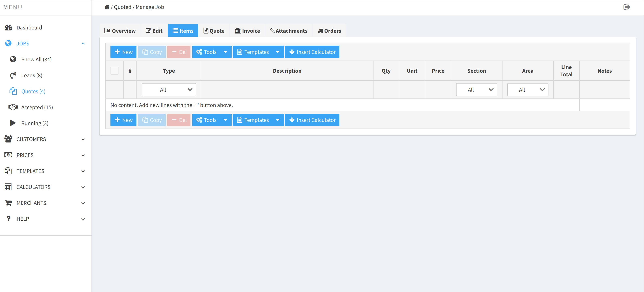
Task: Click the Running play icon
Action: pos(13,123)
